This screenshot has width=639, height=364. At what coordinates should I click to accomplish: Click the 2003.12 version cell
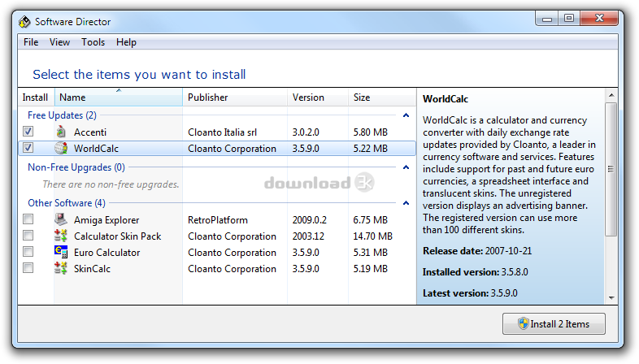coord(308,236)
